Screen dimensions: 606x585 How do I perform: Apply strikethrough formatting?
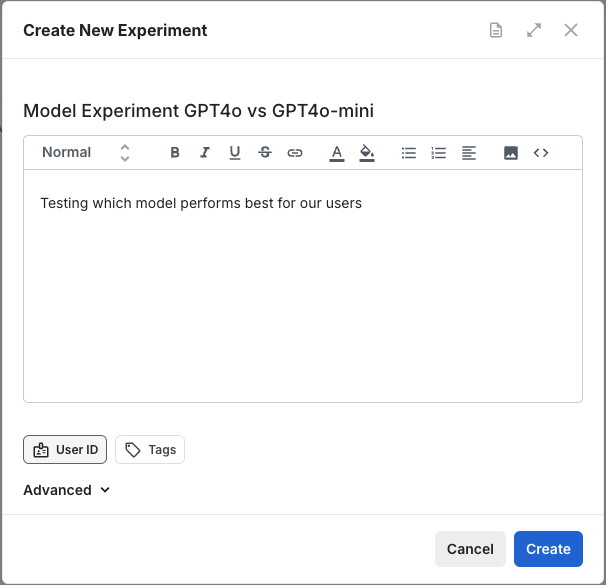tap(265, 153)
